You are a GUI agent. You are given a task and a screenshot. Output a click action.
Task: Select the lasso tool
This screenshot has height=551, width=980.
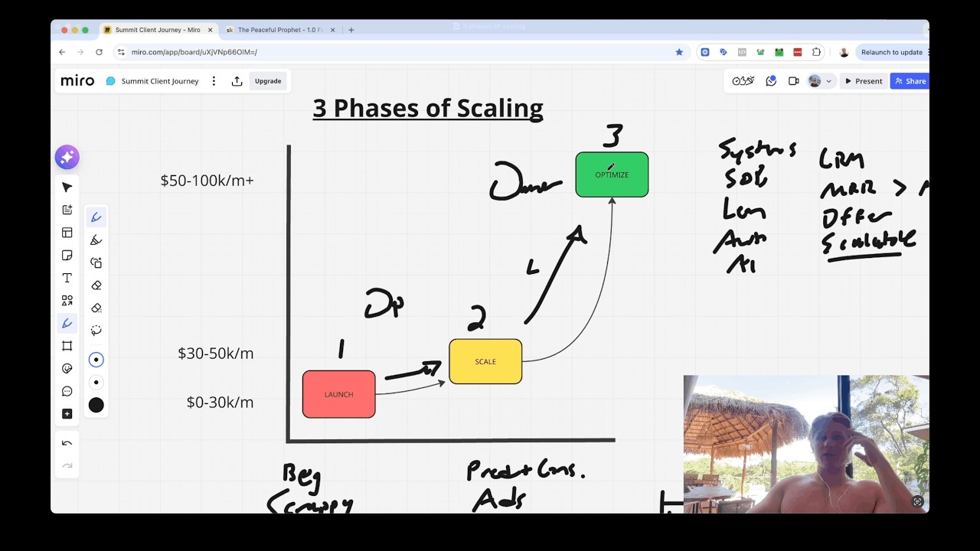click(x=96, y=331)
